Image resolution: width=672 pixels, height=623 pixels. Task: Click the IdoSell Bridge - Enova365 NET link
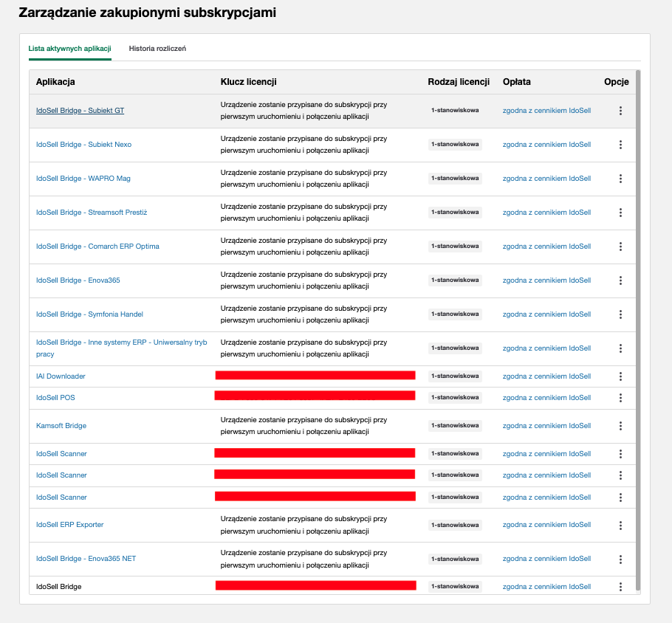[x=86, y=558]
